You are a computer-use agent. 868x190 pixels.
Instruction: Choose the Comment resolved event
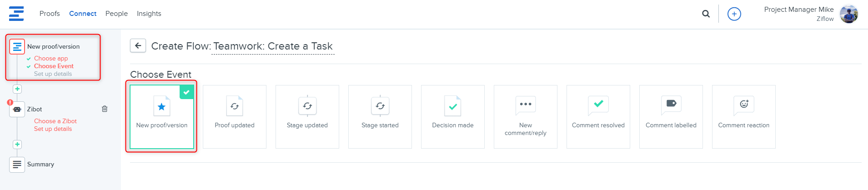598,117
